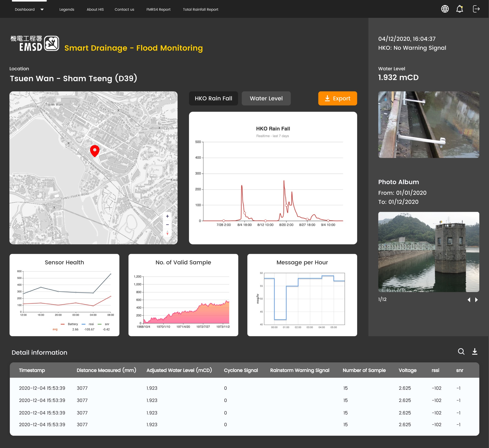
Task: Expand Dashboard navigation arrow
Action: 42,9
